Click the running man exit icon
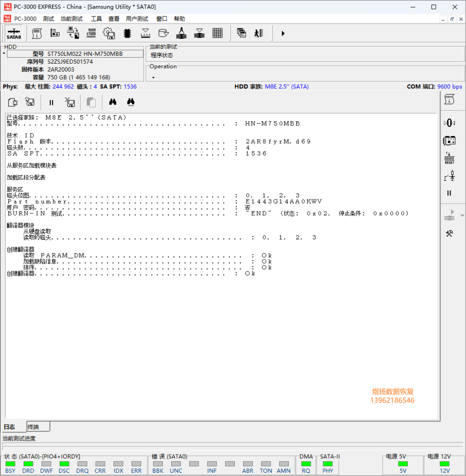466x476 pixels. coord(259,33)
